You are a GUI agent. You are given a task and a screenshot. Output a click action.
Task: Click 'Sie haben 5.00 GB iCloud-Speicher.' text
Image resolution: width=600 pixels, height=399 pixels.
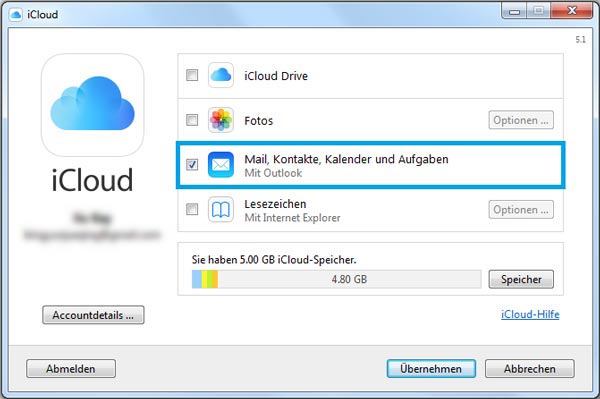tap(274, 260)
